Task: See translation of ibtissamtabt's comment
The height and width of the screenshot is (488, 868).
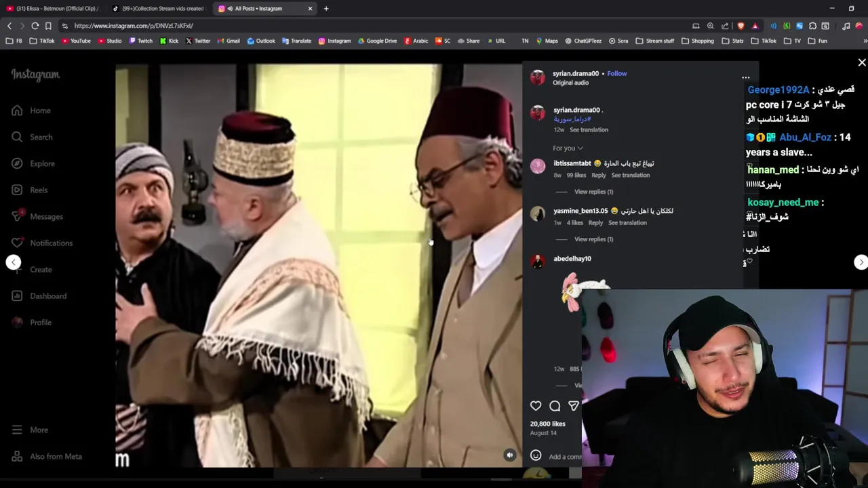Action: (x=631, y=175)
